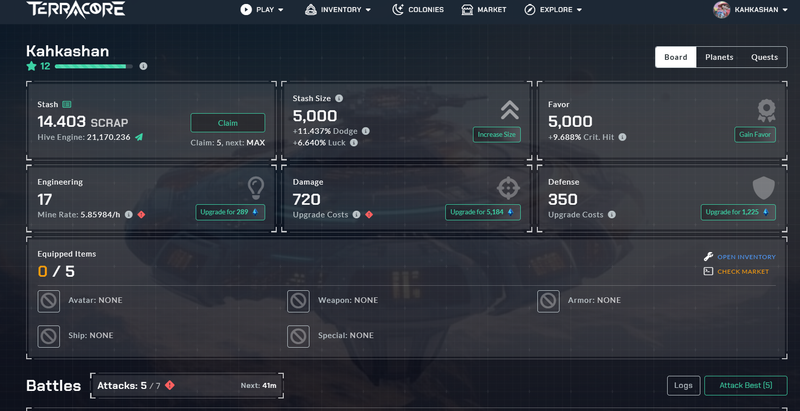
Task: Click the empty Avatar slot icon
Action: [x=49, y=300]
